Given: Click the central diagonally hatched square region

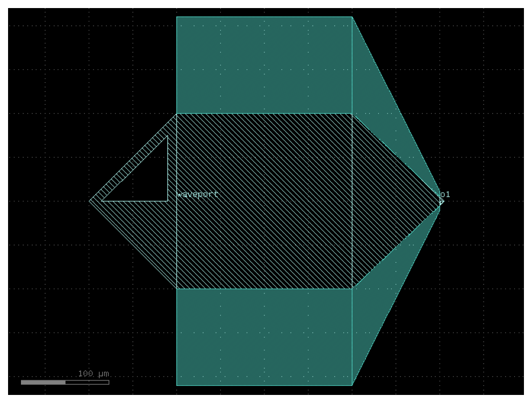Looking at the screenshot, I should pyautogui.click(x=264, y=201).
